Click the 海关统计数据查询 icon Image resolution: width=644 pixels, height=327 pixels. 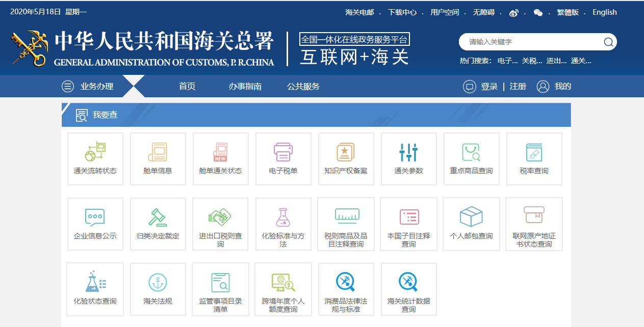tap(408, 289)
